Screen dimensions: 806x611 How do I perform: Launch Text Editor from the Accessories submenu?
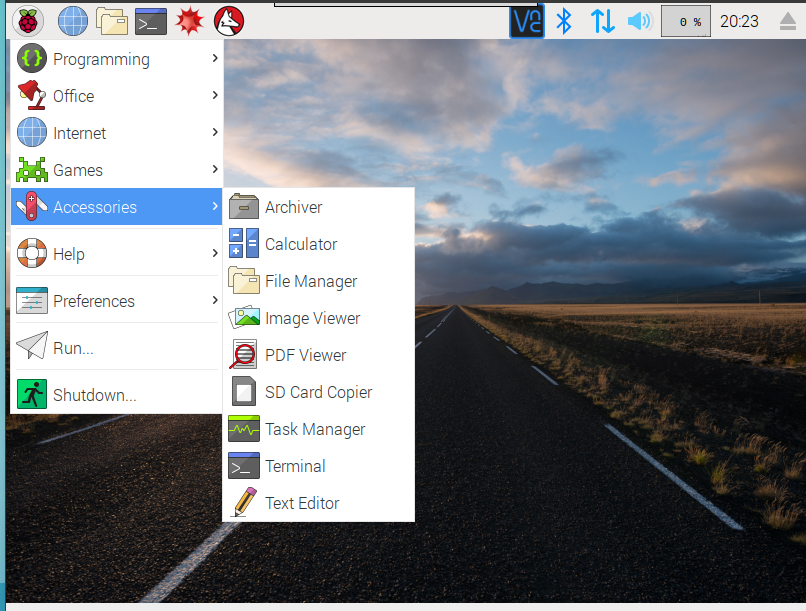click(301, 503)
